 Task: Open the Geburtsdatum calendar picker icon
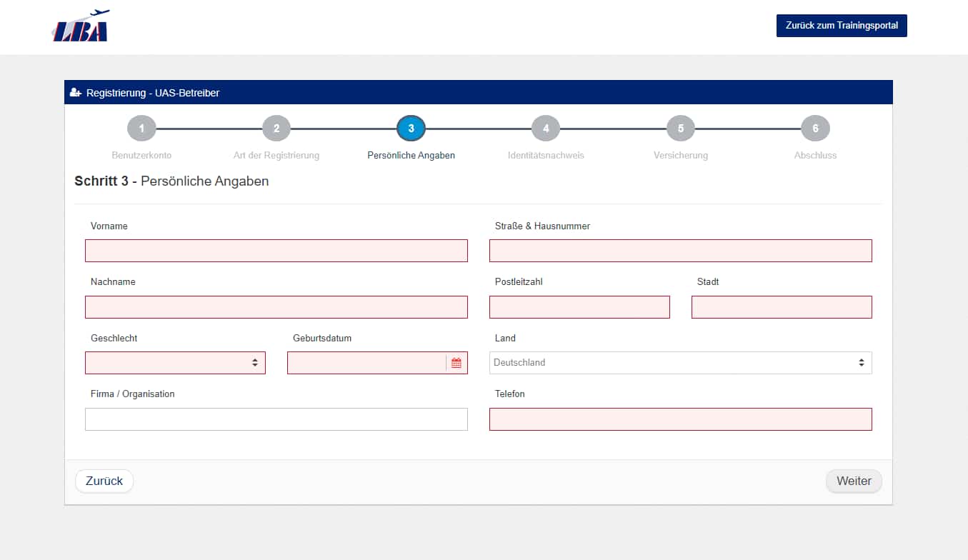(x=456, y=363)
